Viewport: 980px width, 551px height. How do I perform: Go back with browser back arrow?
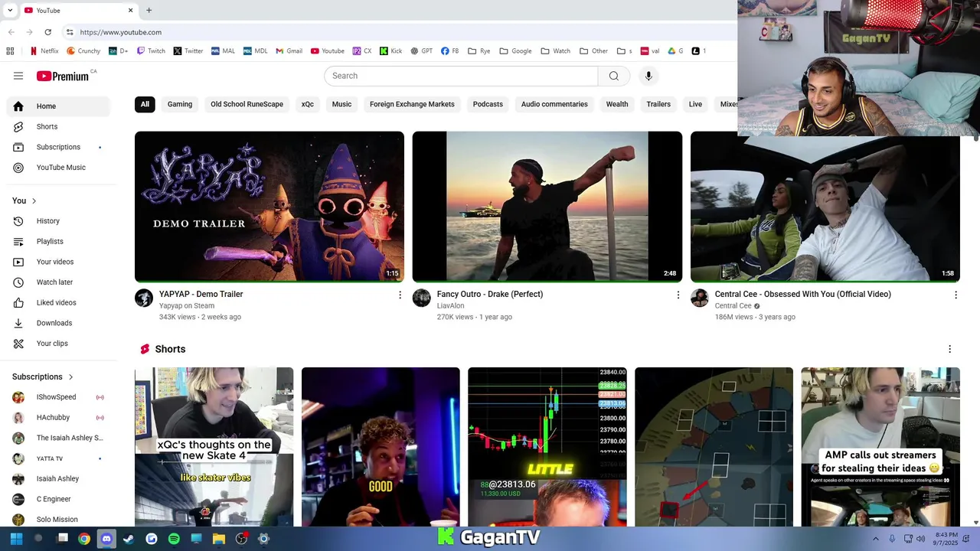coord(11,32)
